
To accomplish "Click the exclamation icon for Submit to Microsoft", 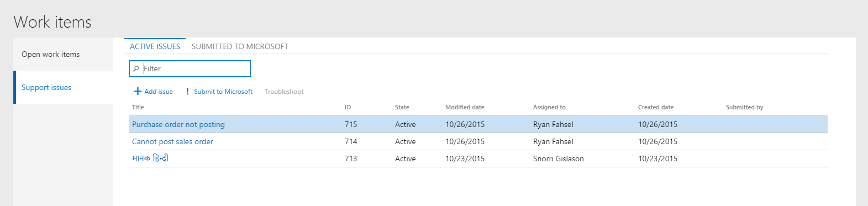I will [187, 92].
